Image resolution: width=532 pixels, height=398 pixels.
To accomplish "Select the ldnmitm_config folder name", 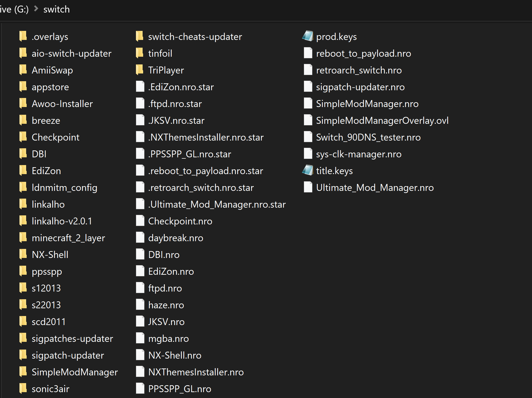I will 65,188.
